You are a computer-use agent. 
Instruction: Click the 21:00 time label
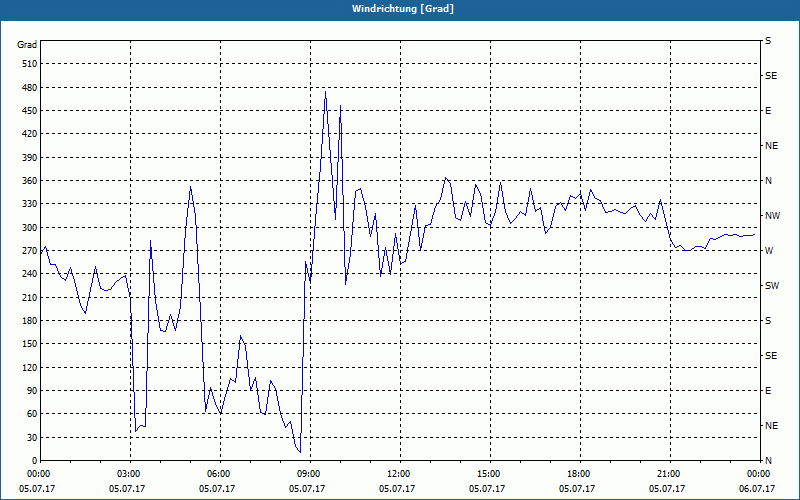click(670, 474)
